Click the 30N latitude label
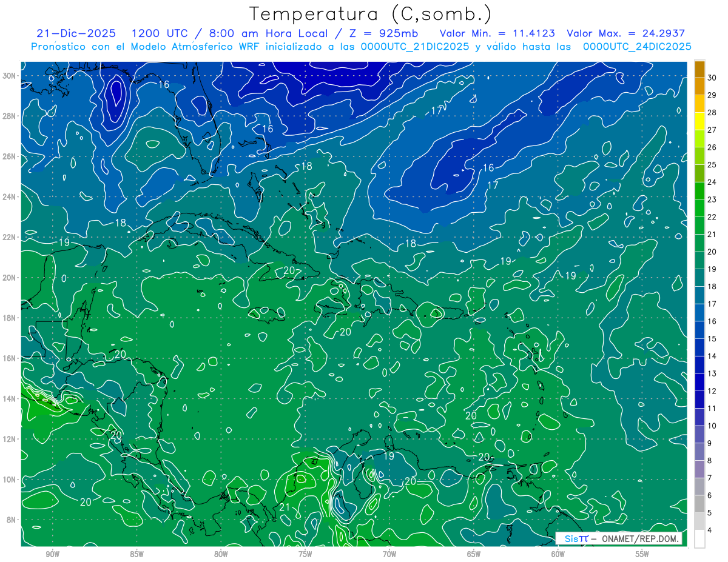Image resolution: width=728 pixels, height=562 pixels. point(10,76)
